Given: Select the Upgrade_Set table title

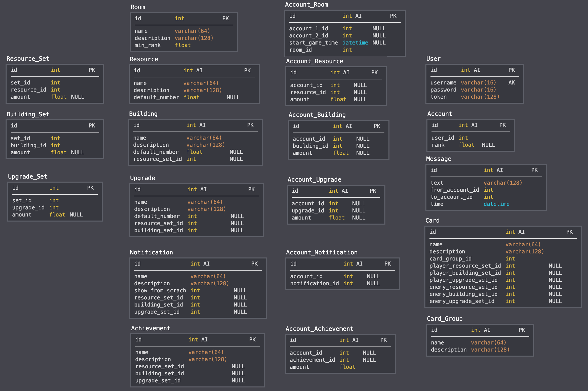Looking at the screenshot, I should (27, 177).
